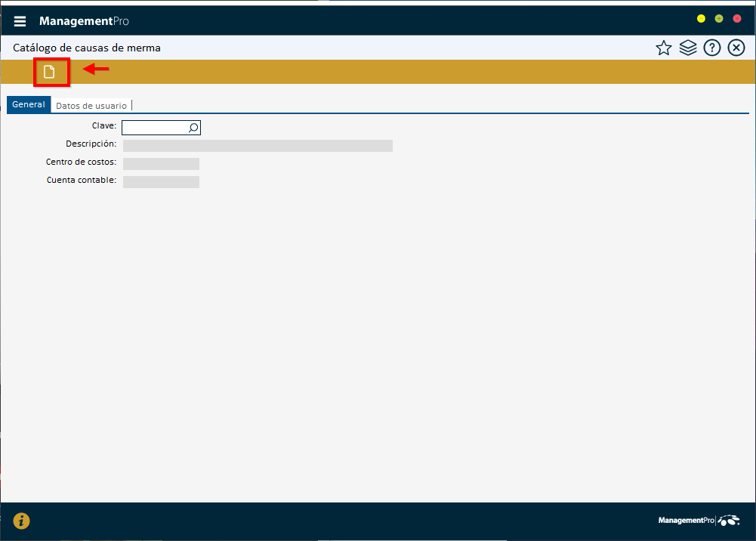Image resolution: width=756 pixels, height=541 pixels.
Task: Click the Descripción field
Action: tap(257, 145)
